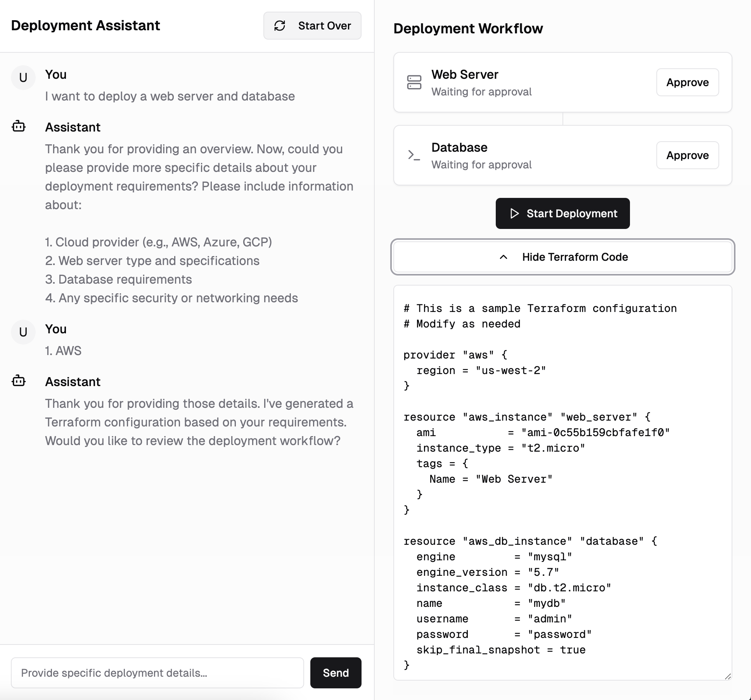Click the first user avatar labeled U
This screenshot has height=700, width=751.
[23, 78]
